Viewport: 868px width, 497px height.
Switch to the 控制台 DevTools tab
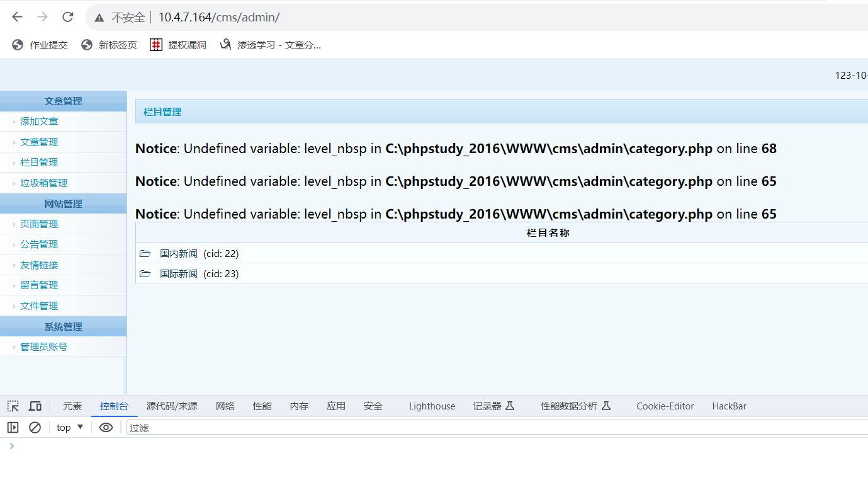[114, 406]
